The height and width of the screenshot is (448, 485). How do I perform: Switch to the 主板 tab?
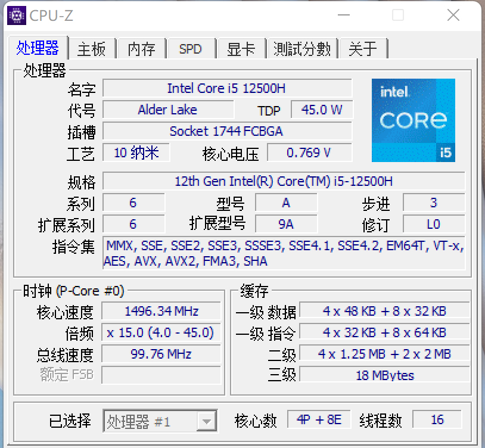pos(92,49)
